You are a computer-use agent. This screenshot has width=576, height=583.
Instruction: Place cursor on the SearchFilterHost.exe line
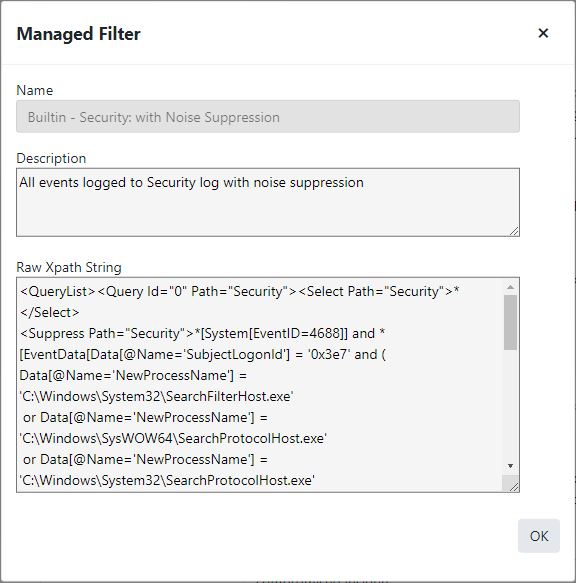pos(156,396)
